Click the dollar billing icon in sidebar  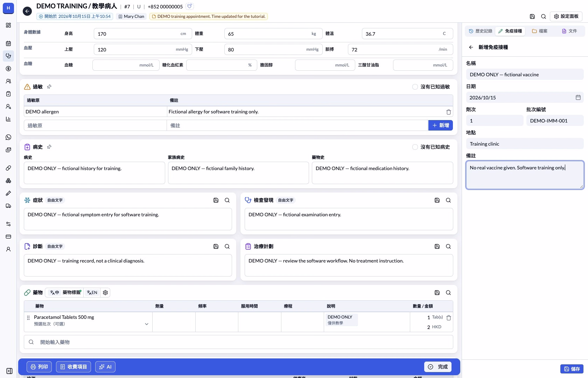(x=8, y=69)
